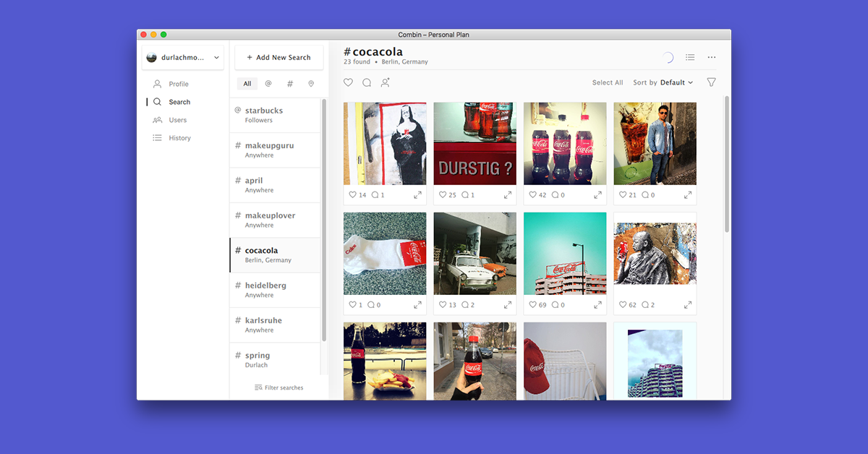Click the comment bubble icon in the results toolbar
This screenshot has width=868, height=454.
pos(367,82)
